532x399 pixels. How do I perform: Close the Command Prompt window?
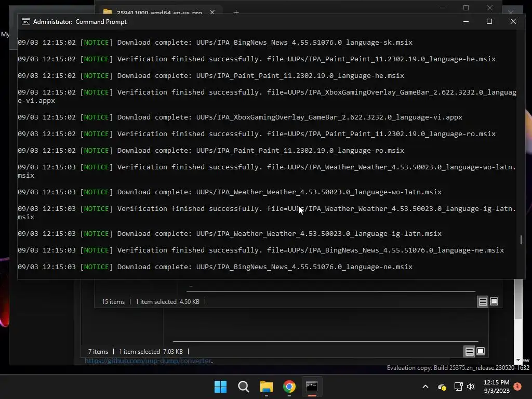click(x=513, y=21)
